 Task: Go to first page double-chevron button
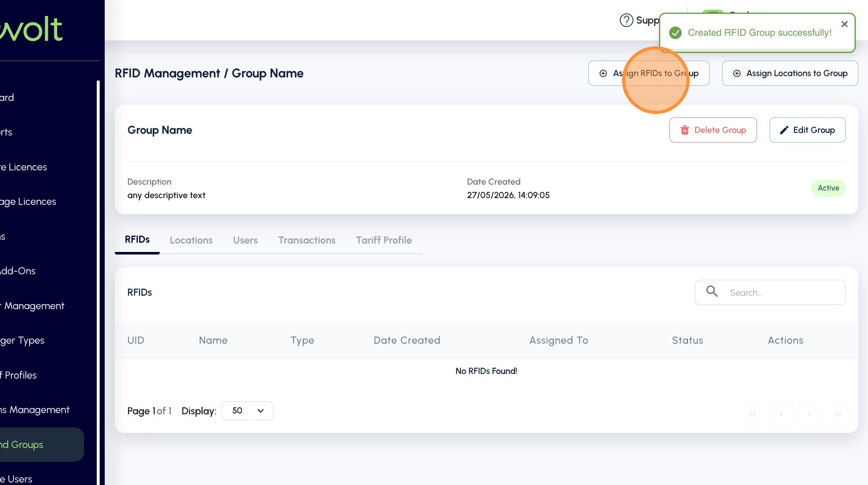click(x=752, y=414)
